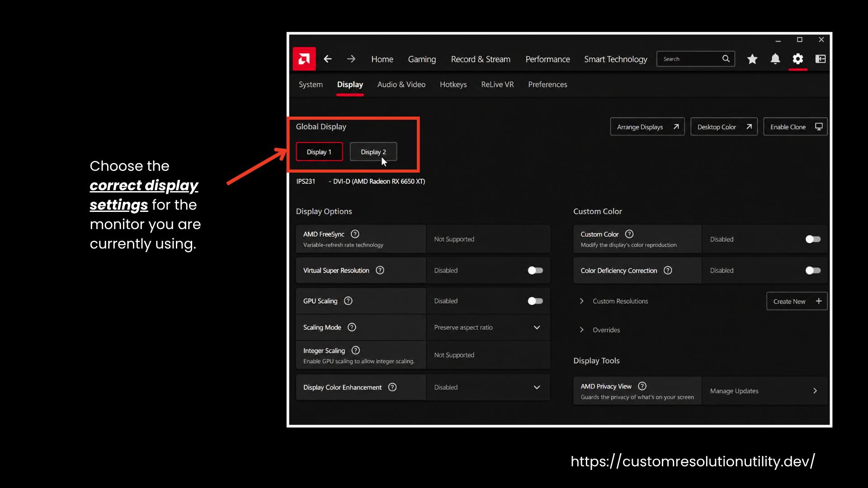This screenshot has width=868, height=488.
Task: Turn on Custom Color toggle
Action: 813,239
